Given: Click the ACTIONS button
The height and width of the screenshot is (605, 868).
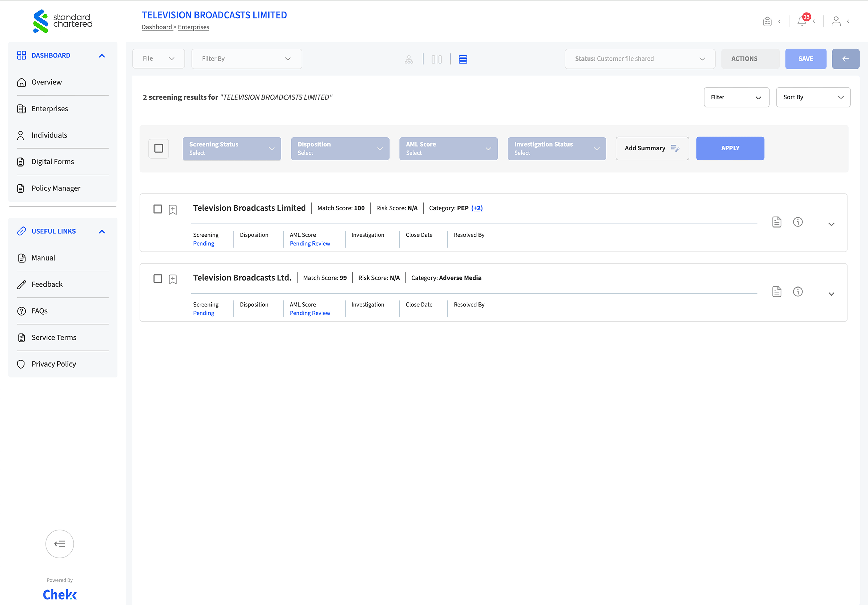Looking at the screenshot, I should 750,58.
